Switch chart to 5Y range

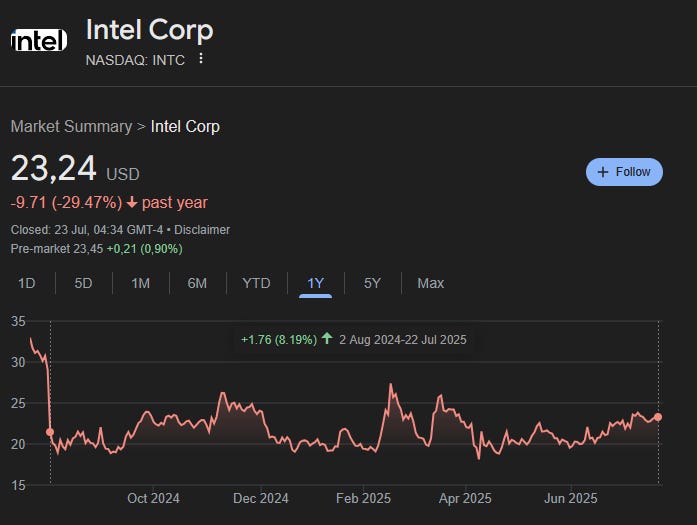(372, 283)
